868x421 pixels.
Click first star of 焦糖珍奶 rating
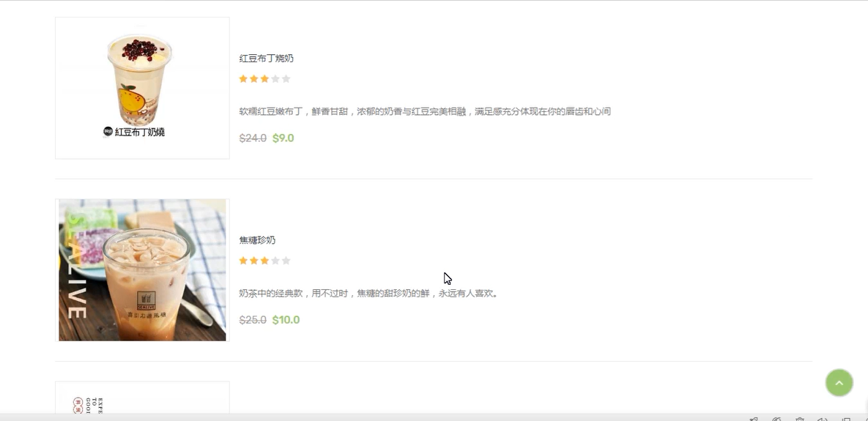(243, 261)
